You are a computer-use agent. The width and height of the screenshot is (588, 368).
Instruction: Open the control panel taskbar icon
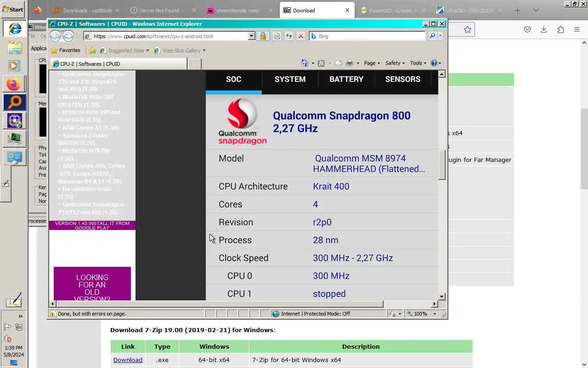pyautogui.click(x=14, y=157)
